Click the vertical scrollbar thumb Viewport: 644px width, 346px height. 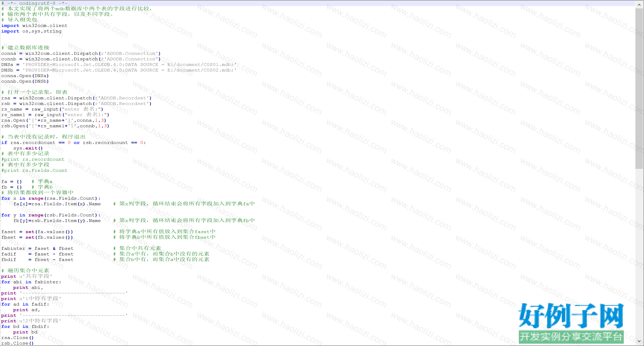tap(639, 88)
